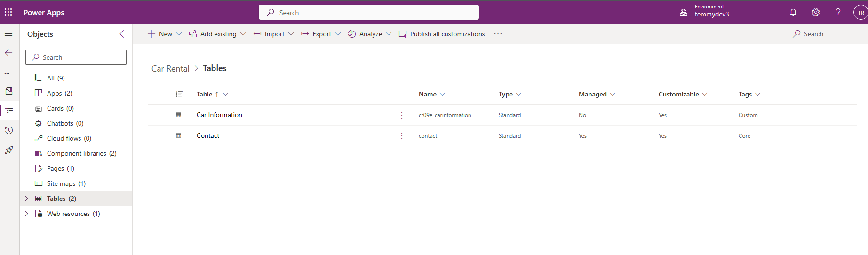Expand the Tables tree node
Screen dimensions: 868x255
coord(26,199)
